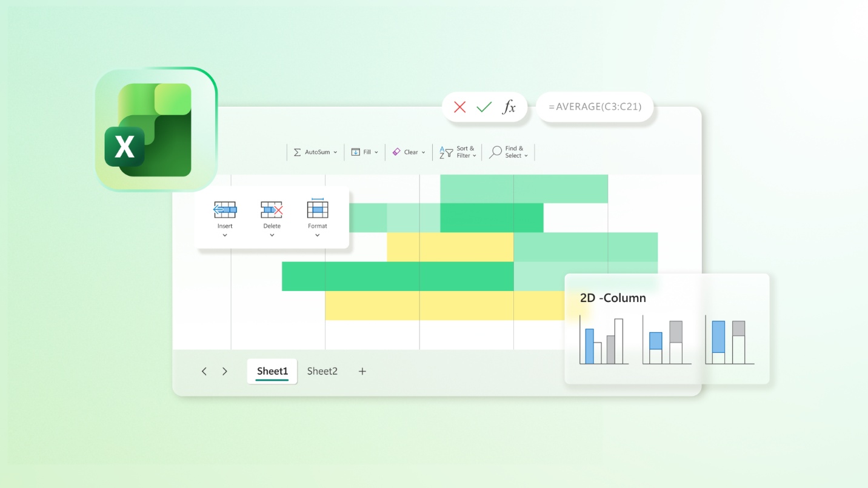Click the Delete cells icon
Viewport: 868px width, 488px height.
(x=272, y=210)
